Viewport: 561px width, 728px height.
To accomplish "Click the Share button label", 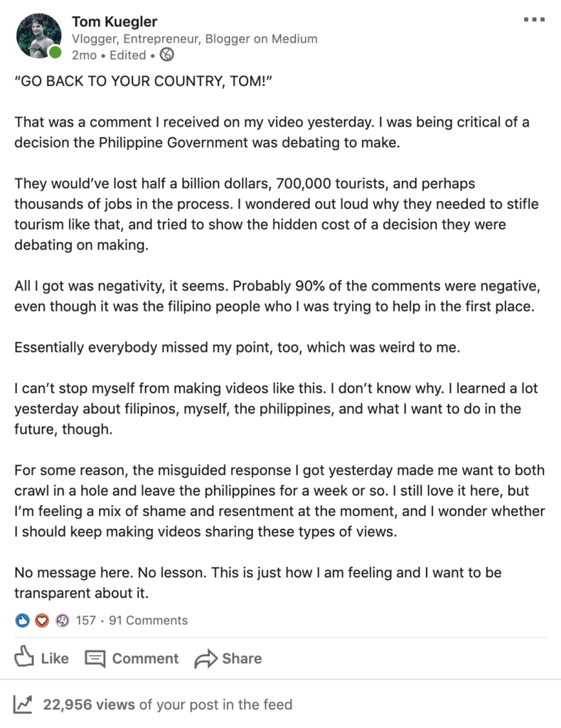I will coord(242,658).
